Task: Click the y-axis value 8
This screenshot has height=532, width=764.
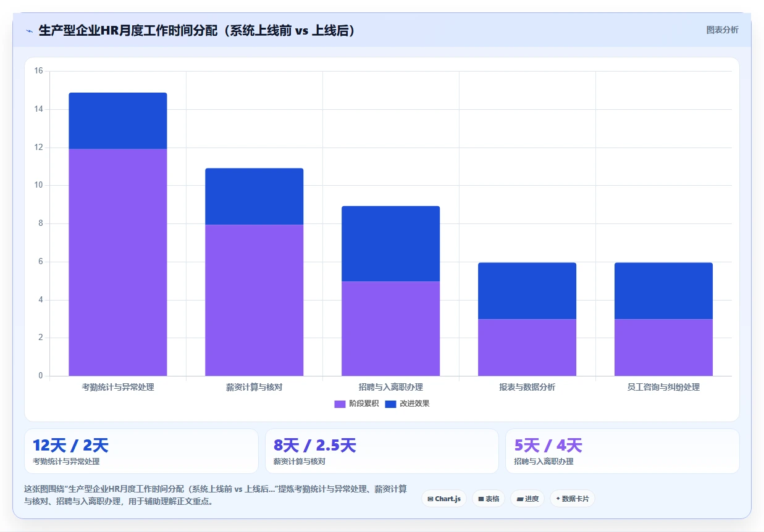Action: pyautogui.click(x=41, y=223)
